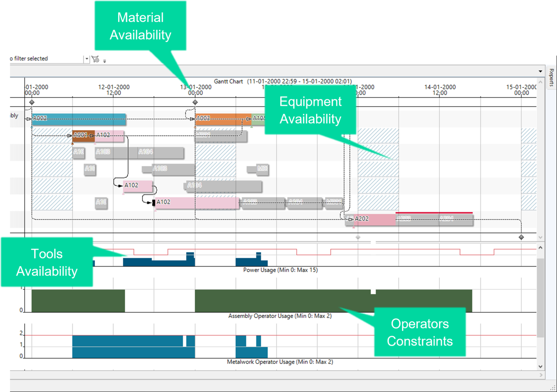Screen dimensions: 557x392
Task: Select the diamond milestone marker above task A002
Action: click(32, 102)
